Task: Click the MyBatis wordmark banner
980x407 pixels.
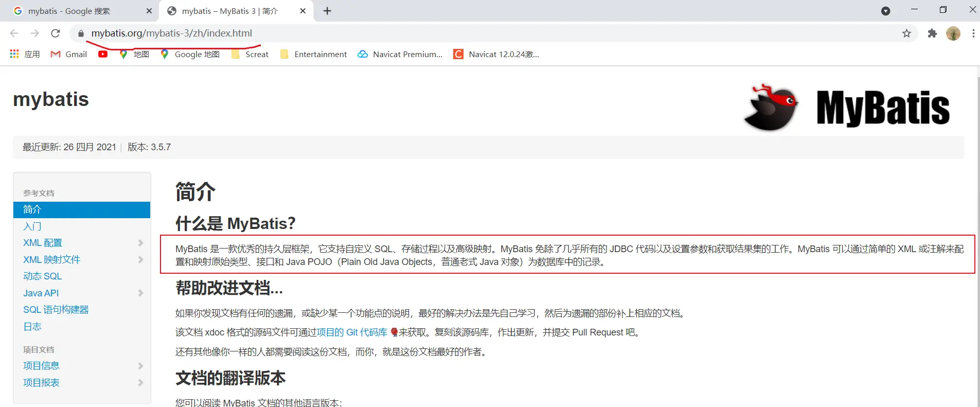Action: (883, 108)
